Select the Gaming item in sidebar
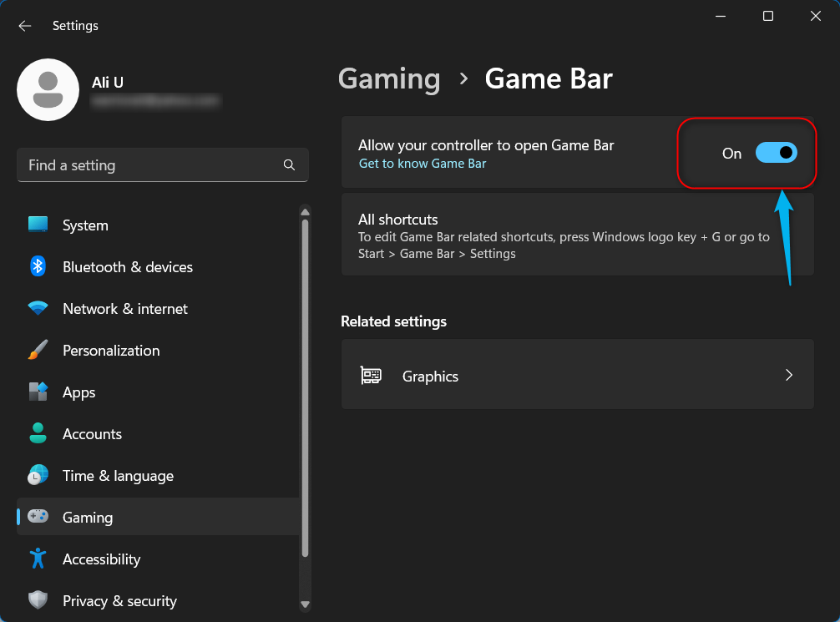The height and width of the screenshot is (622, 840). click(88, 517)
